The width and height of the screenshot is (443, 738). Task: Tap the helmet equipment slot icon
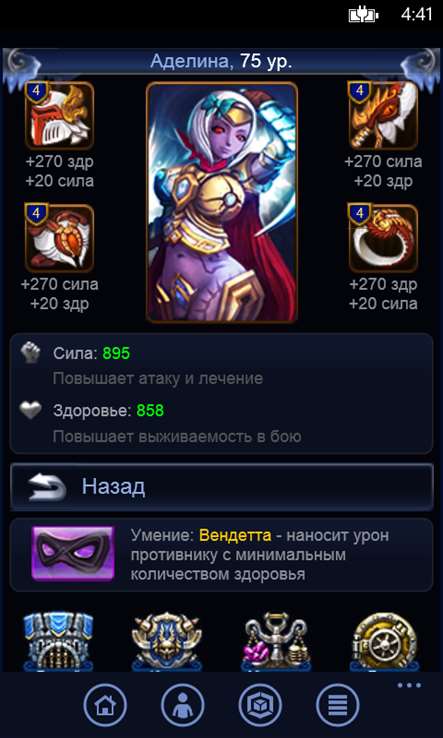60,116
